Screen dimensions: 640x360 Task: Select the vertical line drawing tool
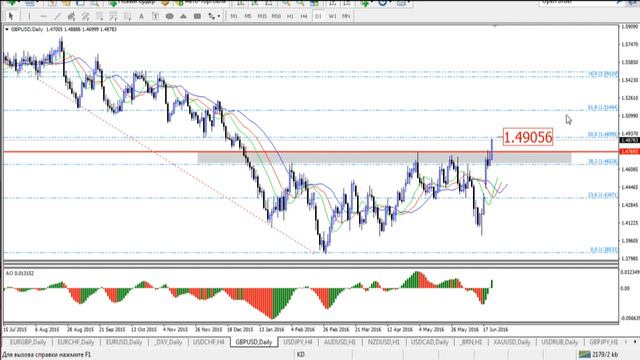[29, 16]
